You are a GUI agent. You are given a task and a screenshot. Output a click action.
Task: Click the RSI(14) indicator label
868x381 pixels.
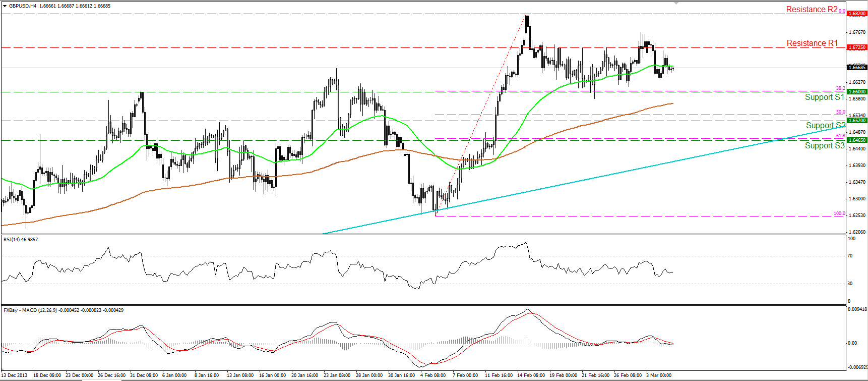click(x=21, y=240)
